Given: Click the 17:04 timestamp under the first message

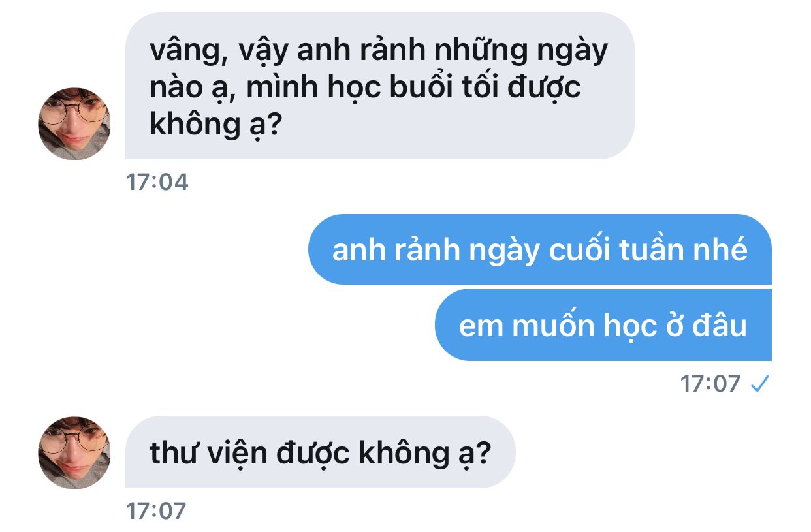Looking at the screenshot, I should [157, 182].
